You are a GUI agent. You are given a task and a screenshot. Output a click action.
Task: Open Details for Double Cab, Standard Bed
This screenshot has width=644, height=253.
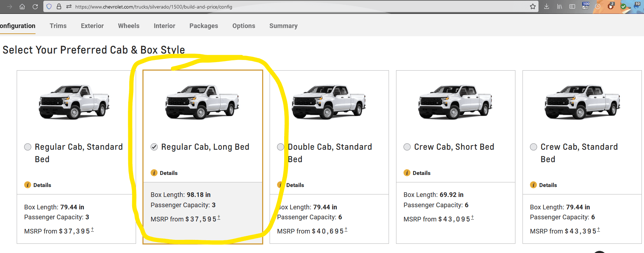coord(295,185)
